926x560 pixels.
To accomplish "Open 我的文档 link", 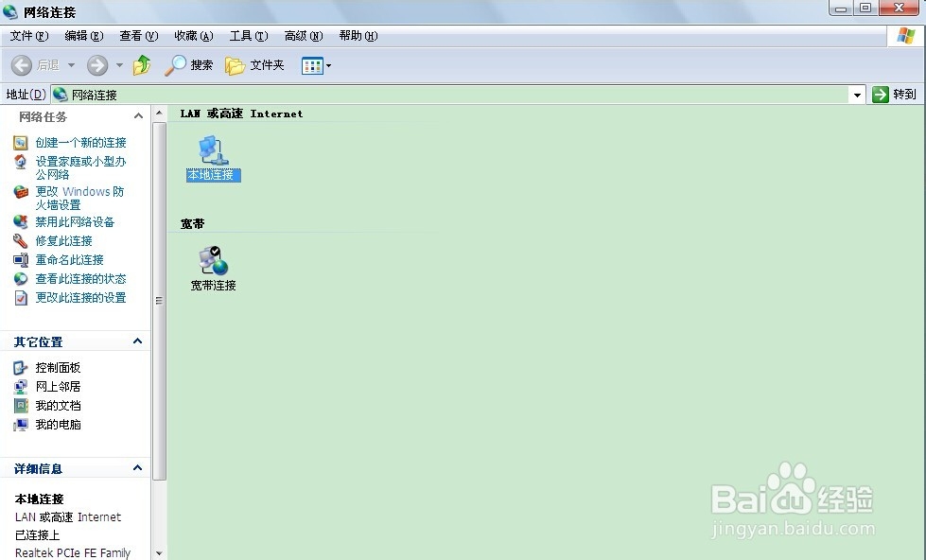I will (58, 406).
